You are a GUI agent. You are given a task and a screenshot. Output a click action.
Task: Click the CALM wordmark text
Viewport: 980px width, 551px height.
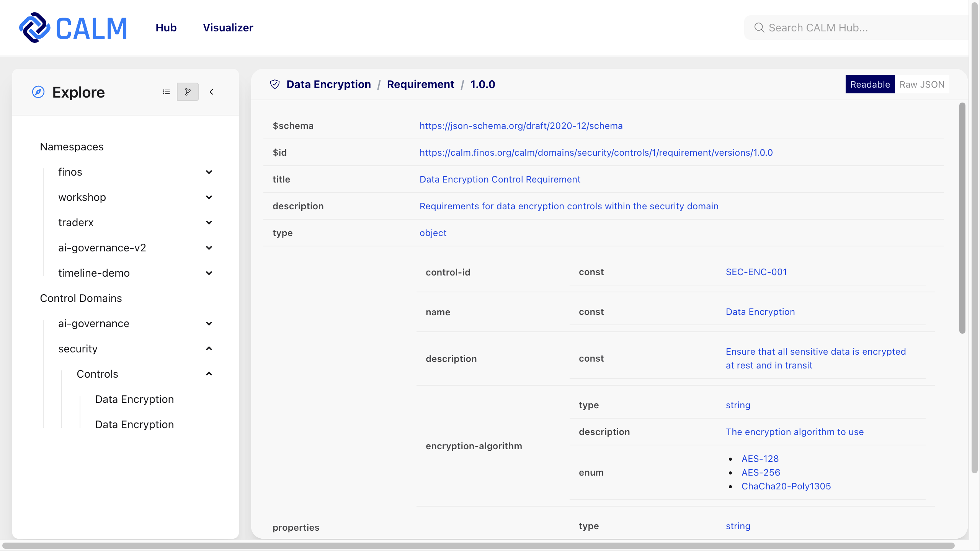(x=91, y=28)
